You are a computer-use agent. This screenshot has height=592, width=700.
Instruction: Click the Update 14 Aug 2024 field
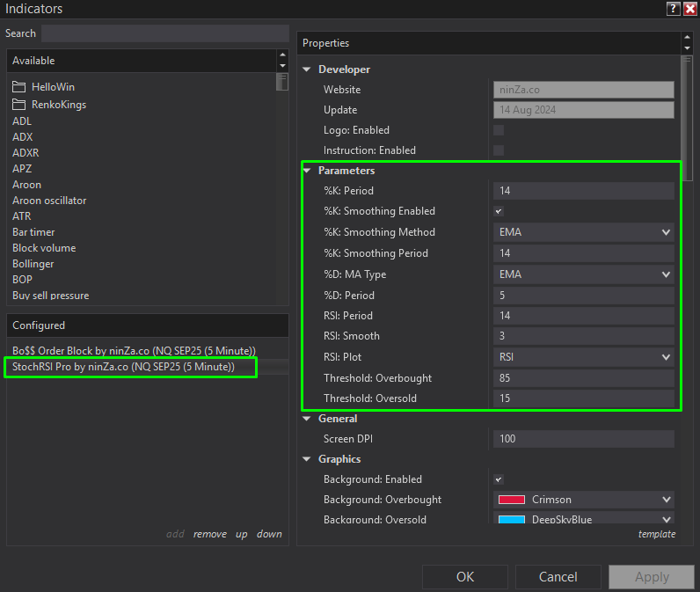point(584,110)
